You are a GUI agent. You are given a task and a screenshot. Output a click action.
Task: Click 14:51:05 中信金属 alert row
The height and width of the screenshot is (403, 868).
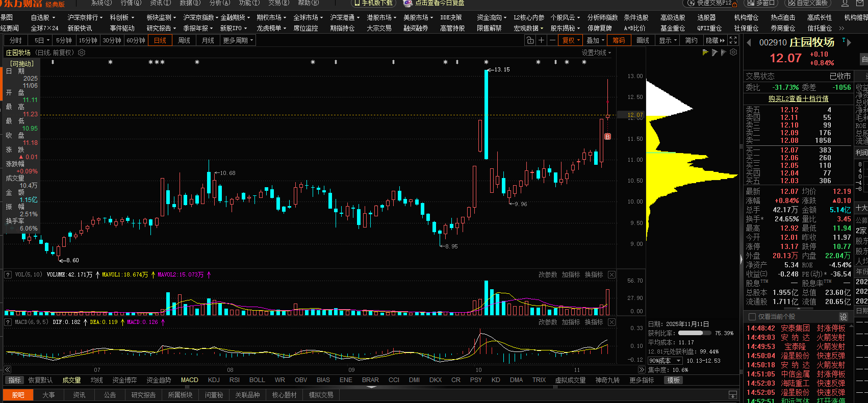pos(796,374)
